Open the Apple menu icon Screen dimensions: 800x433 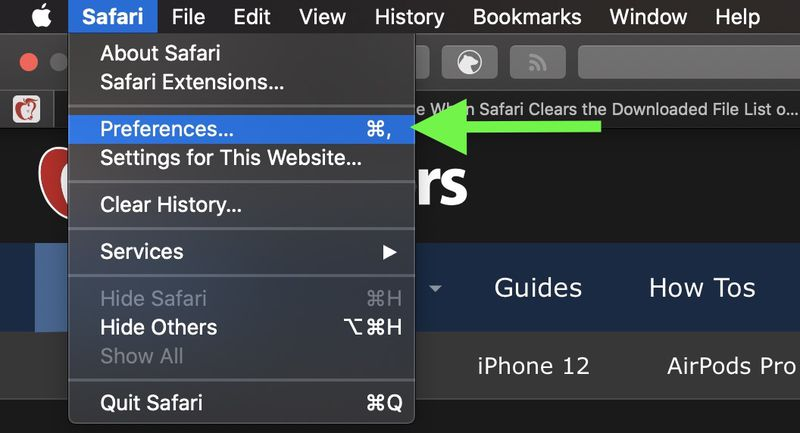[42, 16]
